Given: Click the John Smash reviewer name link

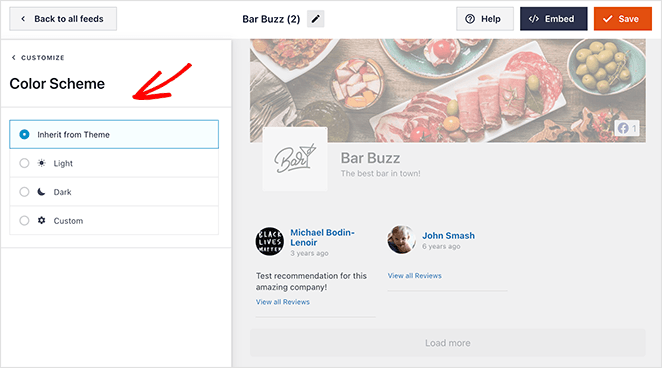Looking at the screenshot, I should (448, 235).
